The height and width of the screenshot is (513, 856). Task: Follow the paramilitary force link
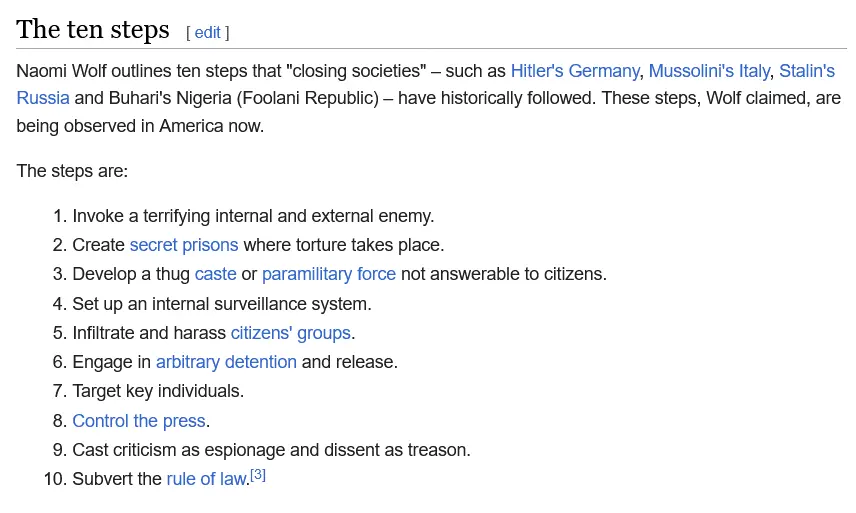328,274
